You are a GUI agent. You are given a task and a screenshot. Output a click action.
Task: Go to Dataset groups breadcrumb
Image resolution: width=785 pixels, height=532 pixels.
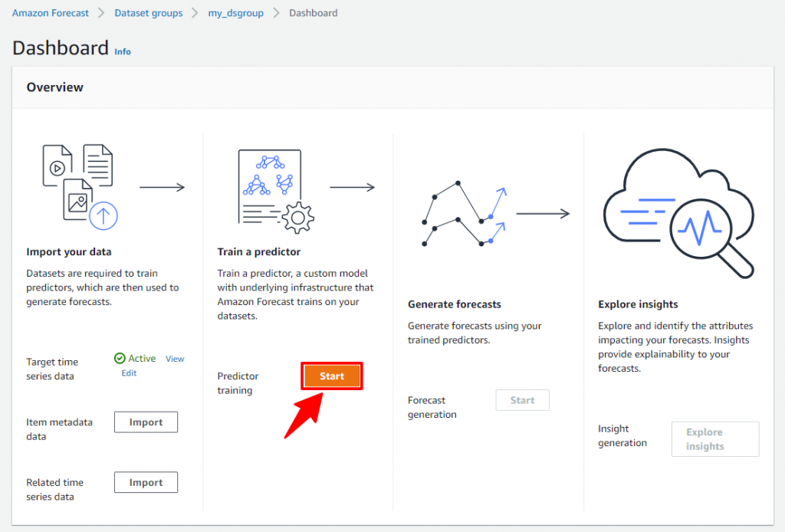click(148, 13)
